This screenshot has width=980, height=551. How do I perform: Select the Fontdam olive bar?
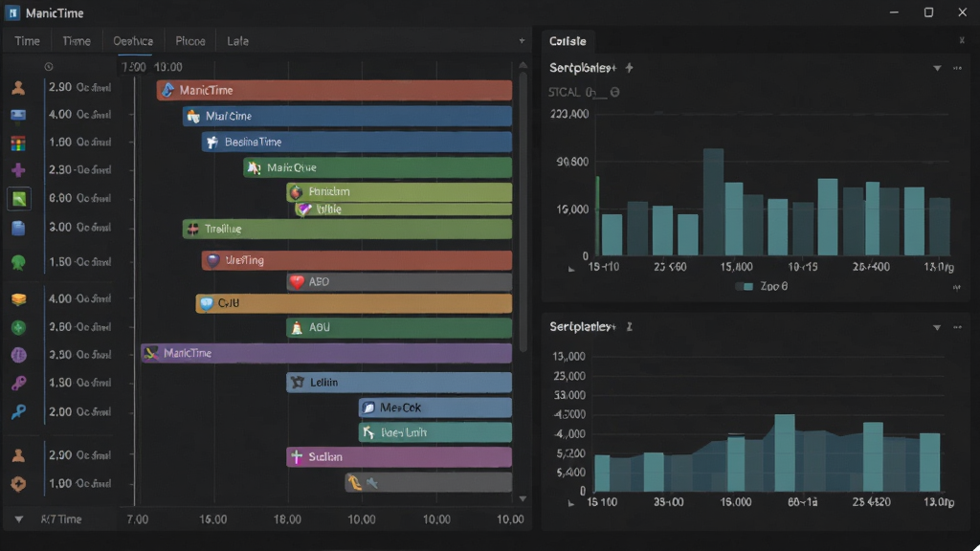[x=399, y=191]
